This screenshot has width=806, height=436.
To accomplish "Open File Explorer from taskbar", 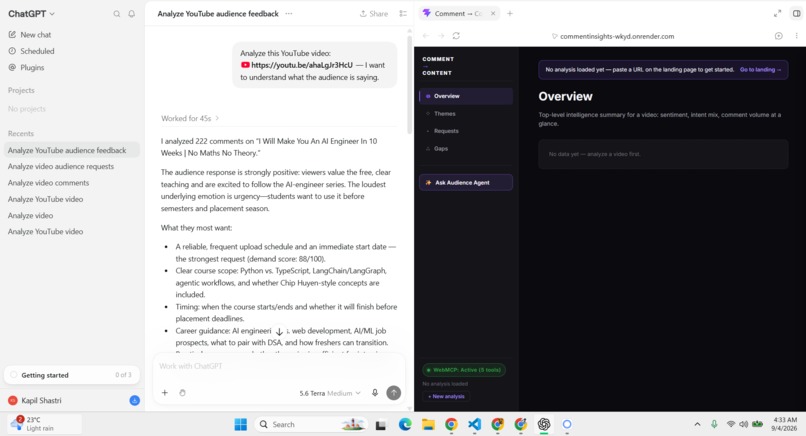I will (x=428, y=424).
